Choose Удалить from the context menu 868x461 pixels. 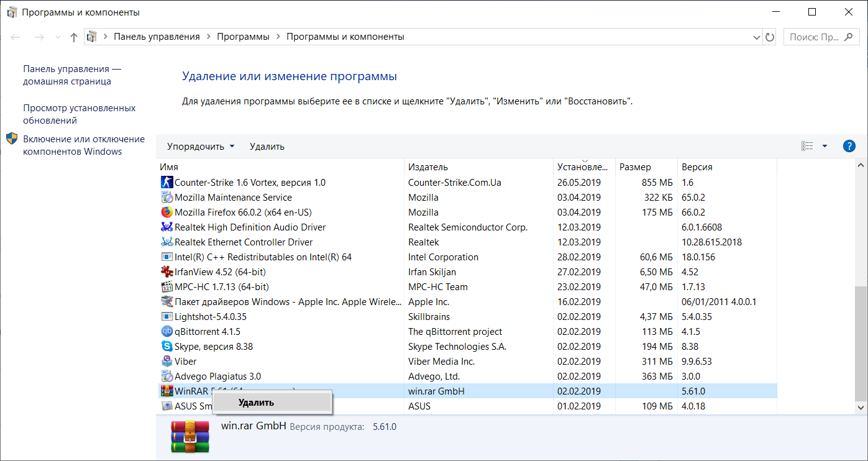[x=272, y=403]
